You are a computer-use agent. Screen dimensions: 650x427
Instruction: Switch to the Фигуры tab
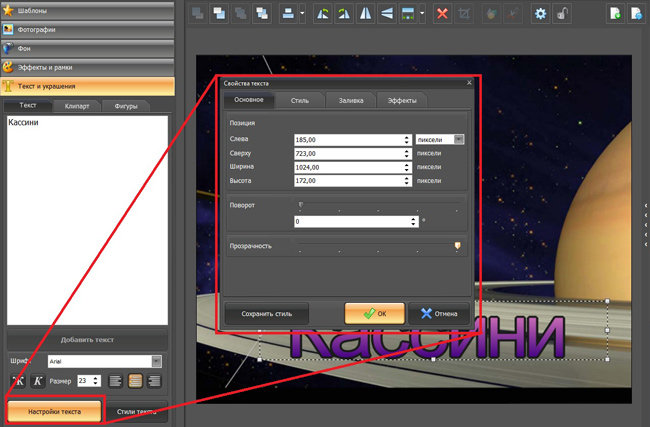(126, 106)
